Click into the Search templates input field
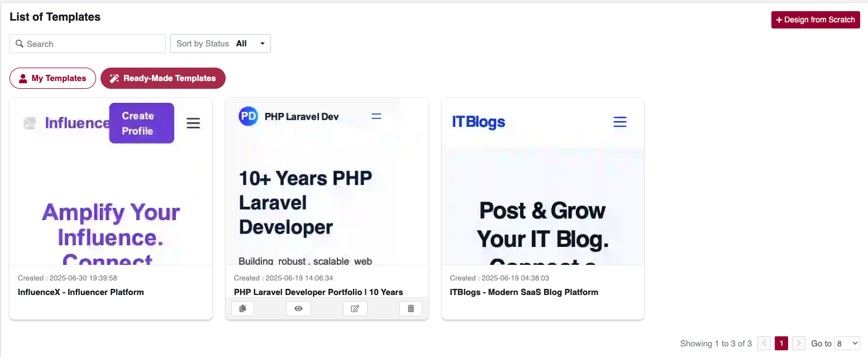Viewport: 868px width, 357px height. (88, 44)
